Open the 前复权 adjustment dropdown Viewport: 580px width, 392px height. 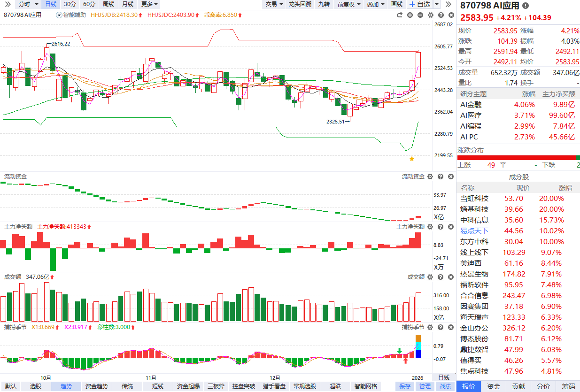[349, 4]
